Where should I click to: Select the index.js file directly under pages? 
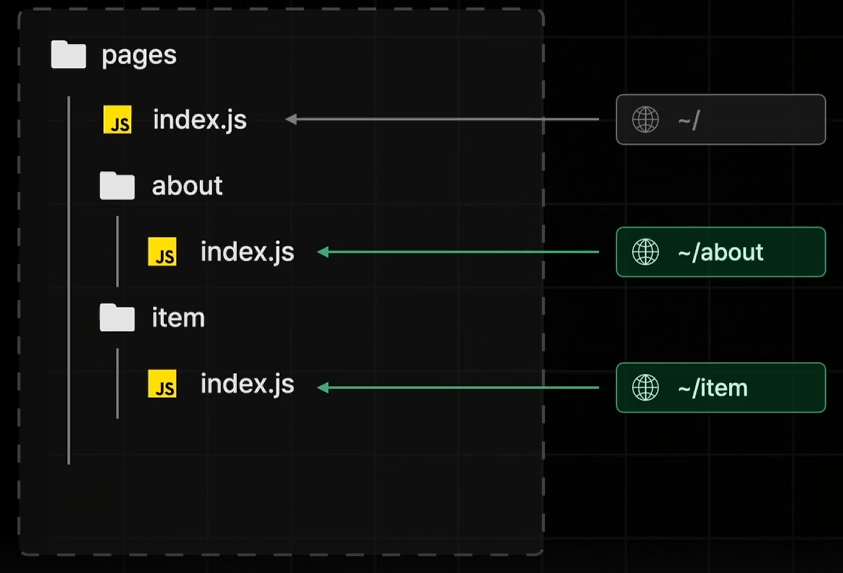click(x=200, y=119)
